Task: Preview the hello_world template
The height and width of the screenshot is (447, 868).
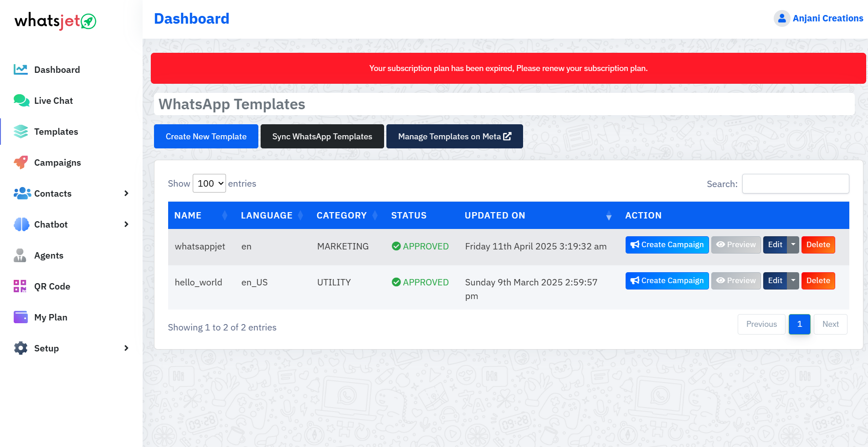Action: click(736, 281)
